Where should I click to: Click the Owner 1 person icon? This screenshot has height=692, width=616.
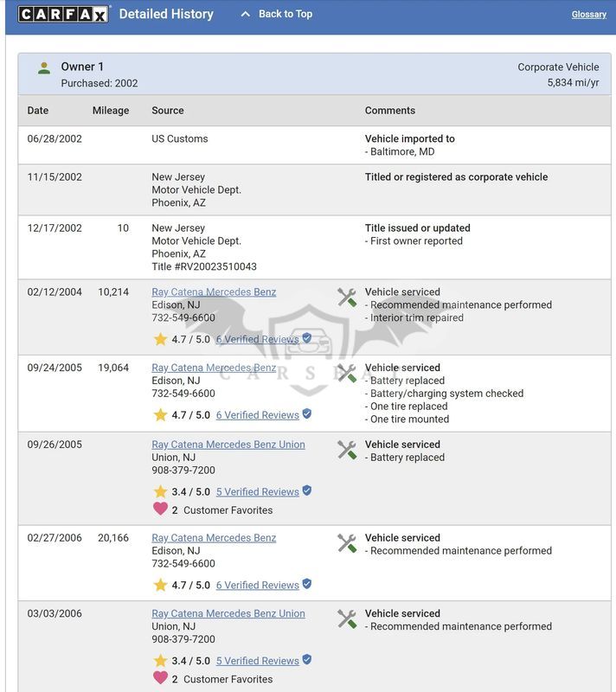pos(43,68)
